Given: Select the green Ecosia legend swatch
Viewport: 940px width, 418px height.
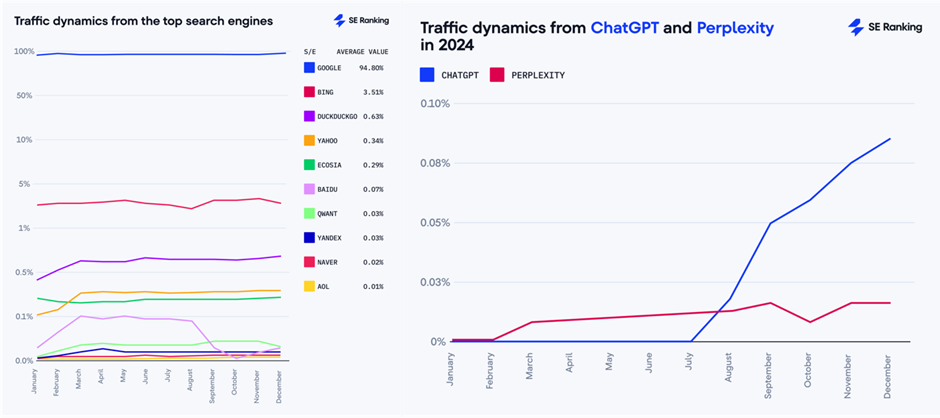Looking at the screenshot, I should pyautogui.click(x=310, y=165).
